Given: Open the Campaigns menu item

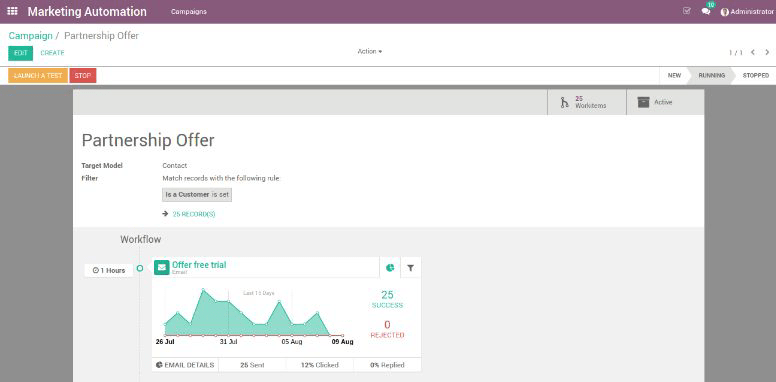Looking at the screenshot, I should pyautogui.click(x=189, y=11).
